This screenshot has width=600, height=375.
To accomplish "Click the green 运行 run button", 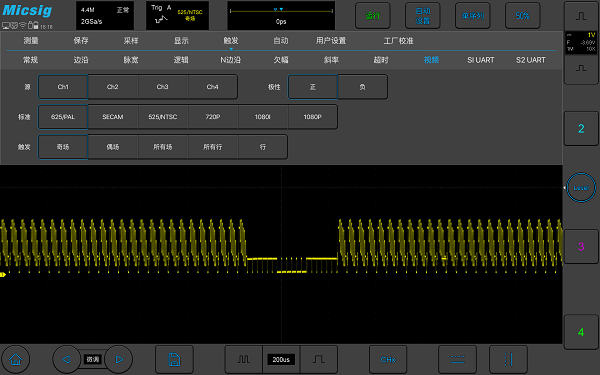I will point(373,16).
